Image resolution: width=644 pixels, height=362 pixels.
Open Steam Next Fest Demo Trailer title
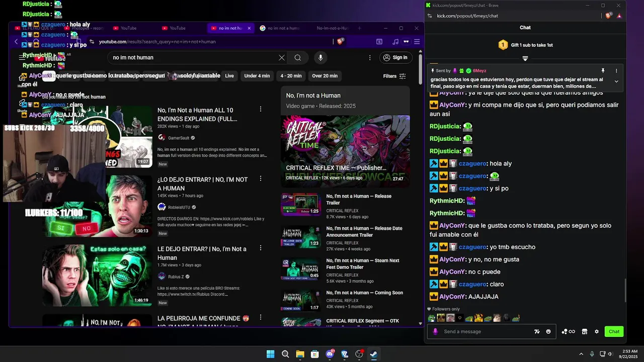point(363,264)
